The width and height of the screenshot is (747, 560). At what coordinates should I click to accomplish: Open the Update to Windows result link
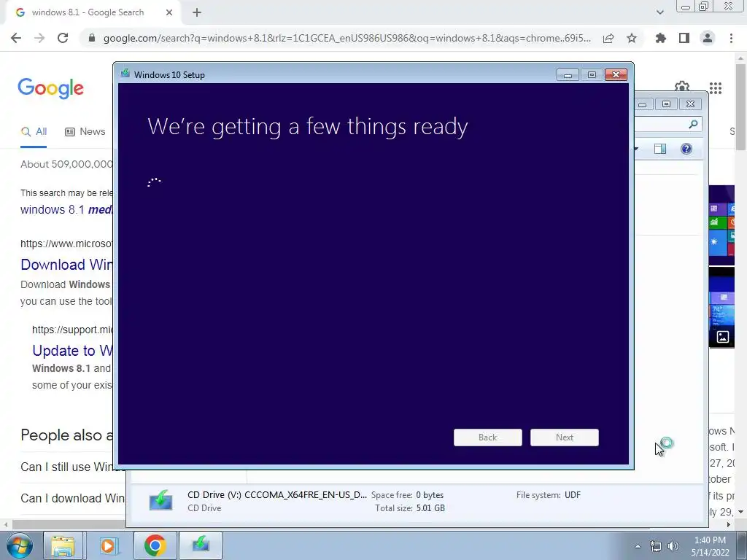click(x=72, y=351)
